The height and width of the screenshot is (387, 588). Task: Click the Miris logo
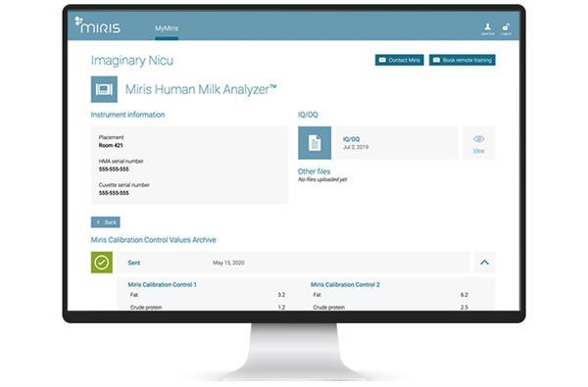tap(97, 25)
